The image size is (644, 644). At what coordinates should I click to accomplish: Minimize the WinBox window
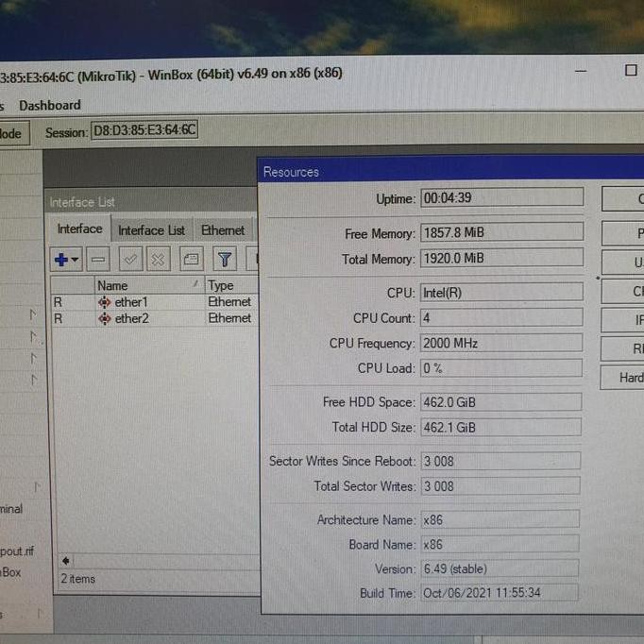tap(581, 72)
